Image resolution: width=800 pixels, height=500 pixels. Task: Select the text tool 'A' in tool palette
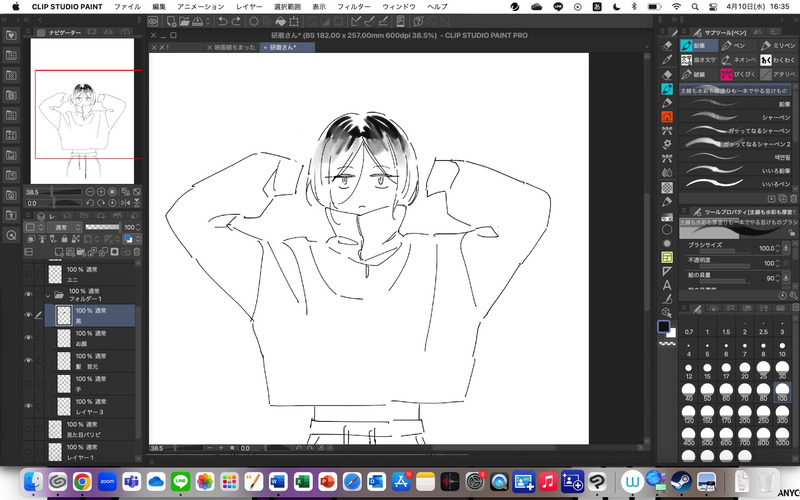click(667, 285)
